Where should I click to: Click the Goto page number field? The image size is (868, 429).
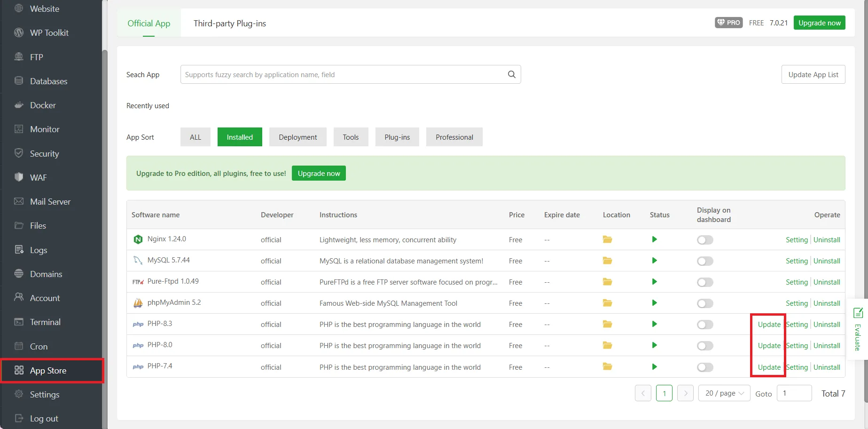[x=794, y=393]
